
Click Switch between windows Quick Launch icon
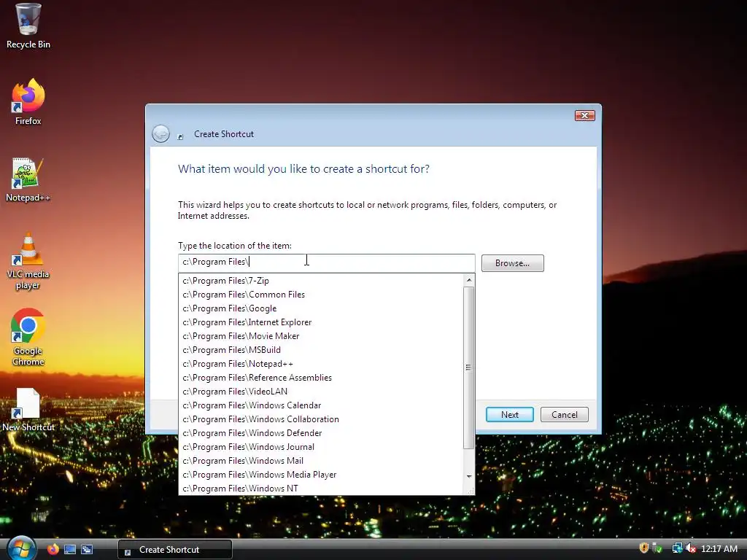(87, 550)
